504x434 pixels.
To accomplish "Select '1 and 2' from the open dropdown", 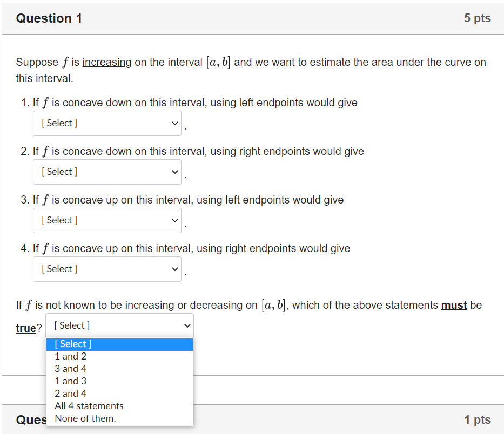I will [x=71, y=356].
